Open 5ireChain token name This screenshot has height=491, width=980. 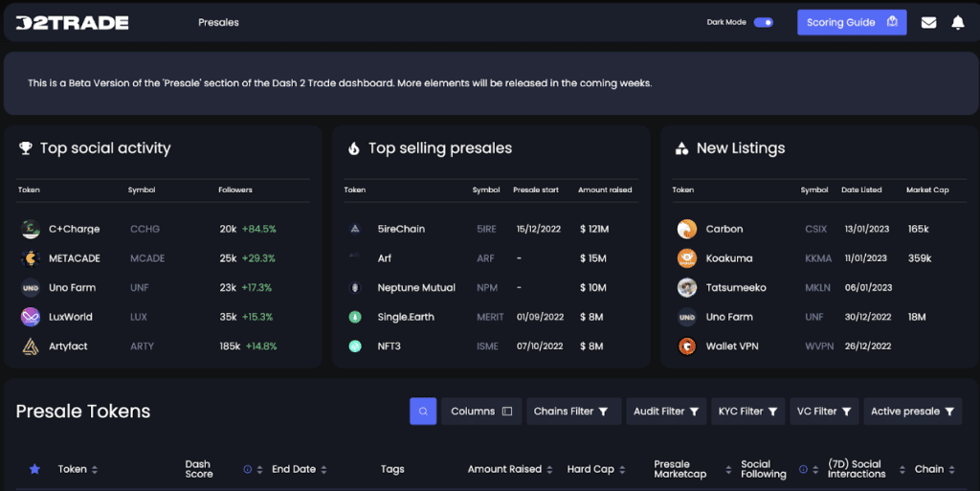pyautogui.click(x=401, y=230)
